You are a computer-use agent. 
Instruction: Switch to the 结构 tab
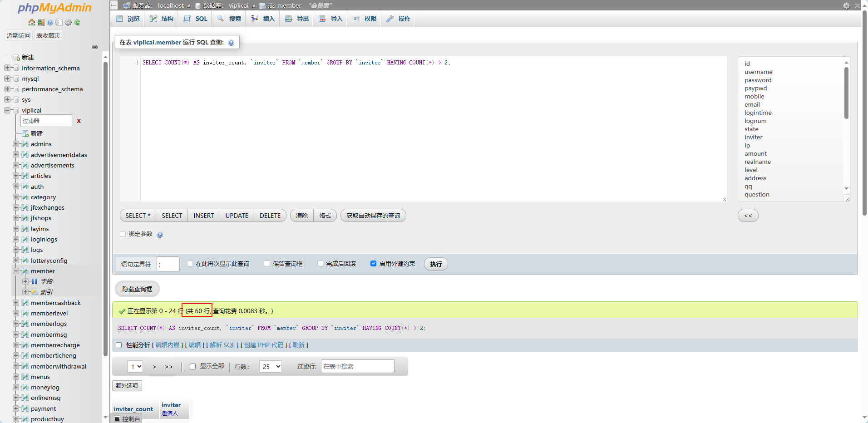(x=162, y=19)
